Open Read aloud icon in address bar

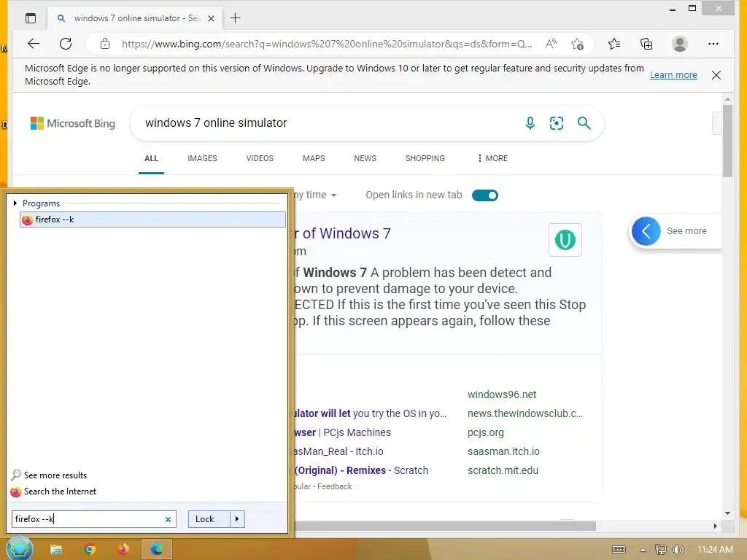[551, 44]
